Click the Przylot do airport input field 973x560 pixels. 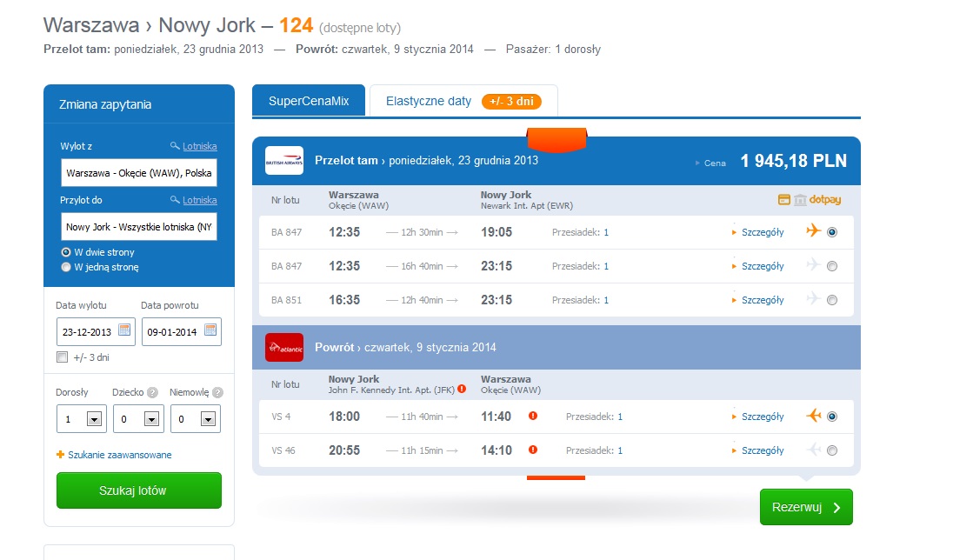(139, 227)
